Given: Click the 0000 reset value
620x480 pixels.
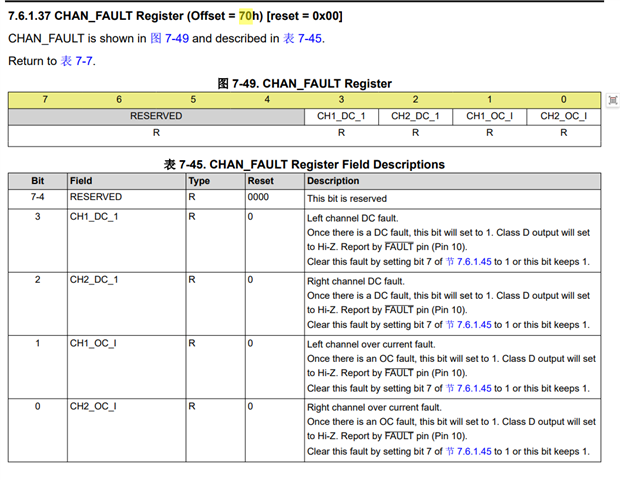Looking at the screenshot, I should pos(258,197).
